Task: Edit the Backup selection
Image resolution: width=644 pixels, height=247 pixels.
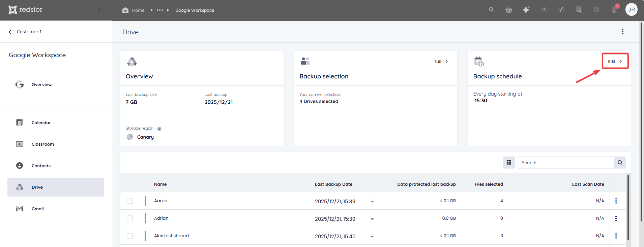Action: click(441, 62)
